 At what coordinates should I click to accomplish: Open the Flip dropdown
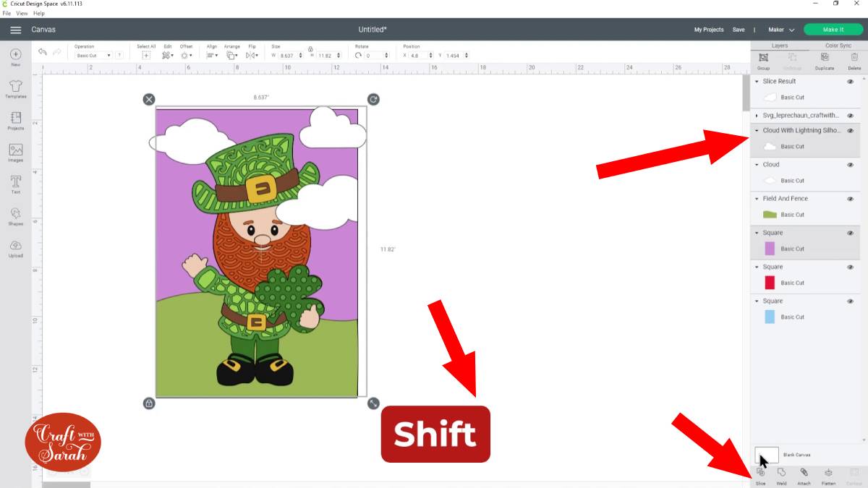[x=252, y=55]
